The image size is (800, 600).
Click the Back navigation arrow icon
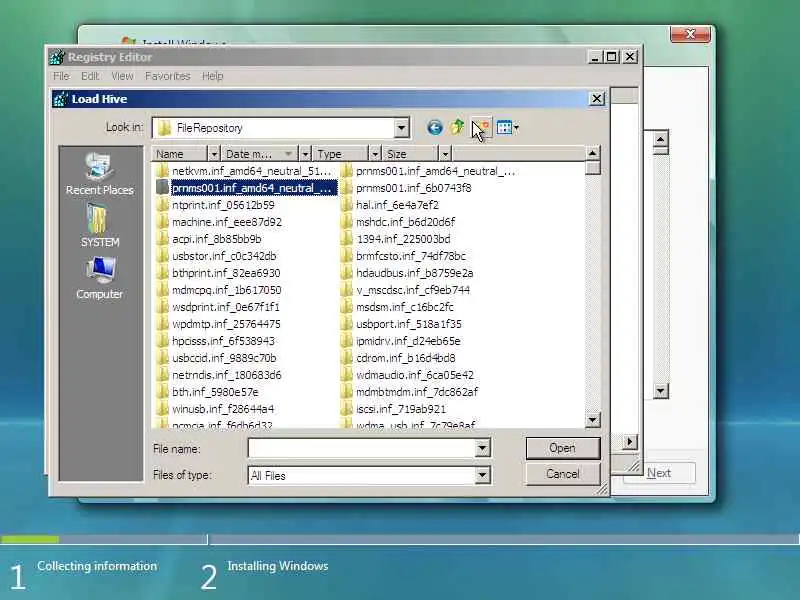tap(435, 128)
